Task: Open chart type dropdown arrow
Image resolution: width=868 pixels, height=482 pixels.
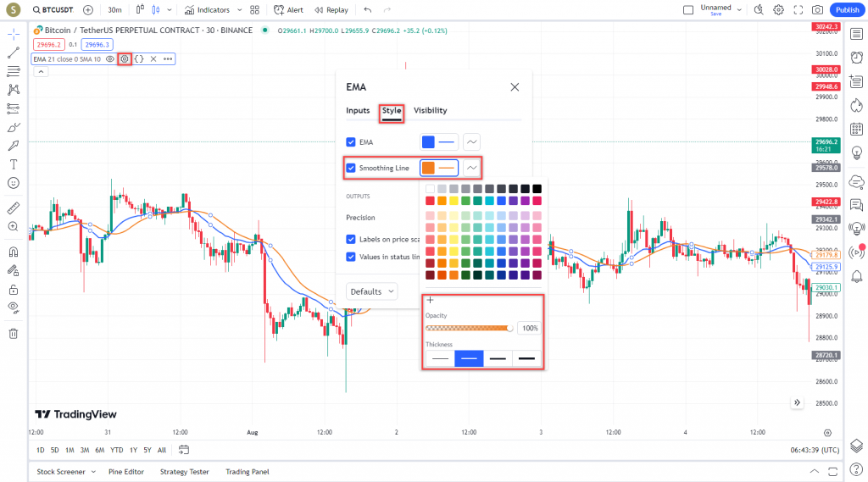Action: (170, 10)
